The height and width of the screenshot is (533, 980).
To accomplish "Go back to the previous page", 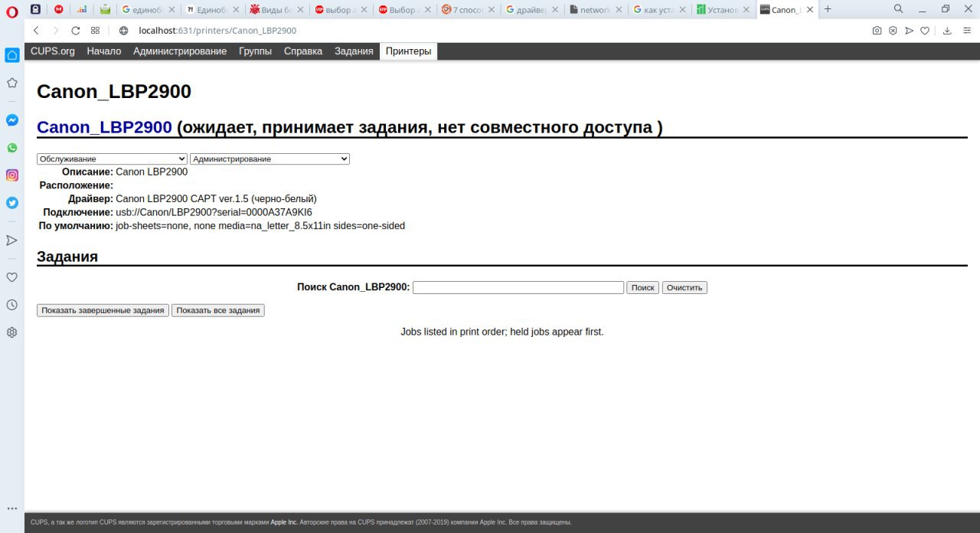I will [x=35, y=31].
